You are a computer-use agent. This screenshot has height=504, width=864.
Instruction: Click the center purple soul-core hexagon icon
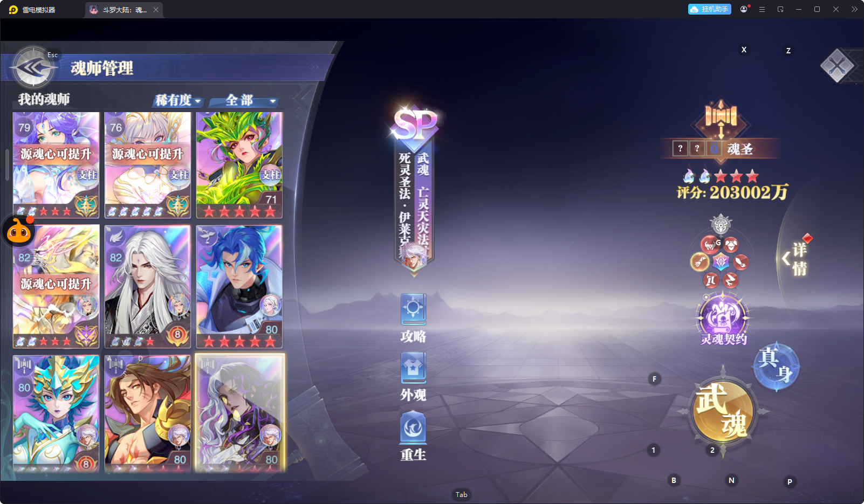pyautogui.click(x=721, y=263)
